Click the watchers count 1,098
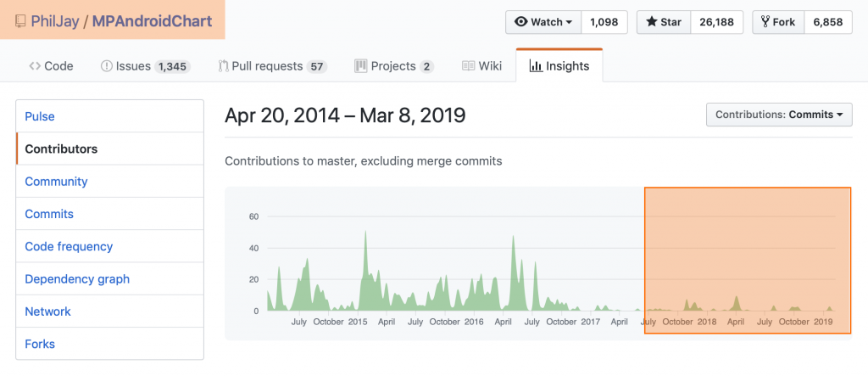The image size is (868, 376). tap(604, 22)
